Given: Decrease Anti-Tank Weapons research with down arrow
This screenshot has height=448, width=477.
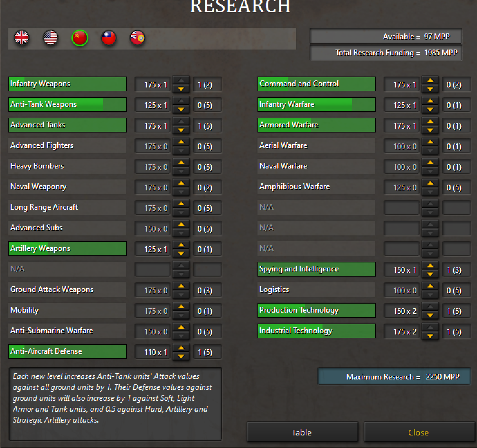Looking at the screenshot, I should [181, 109].
